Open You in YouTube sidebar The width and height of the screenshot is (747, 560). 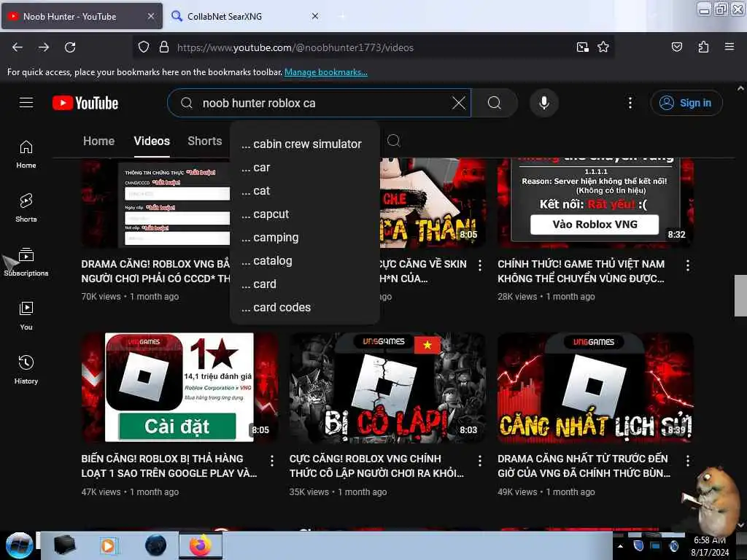[x=26, y=316]
